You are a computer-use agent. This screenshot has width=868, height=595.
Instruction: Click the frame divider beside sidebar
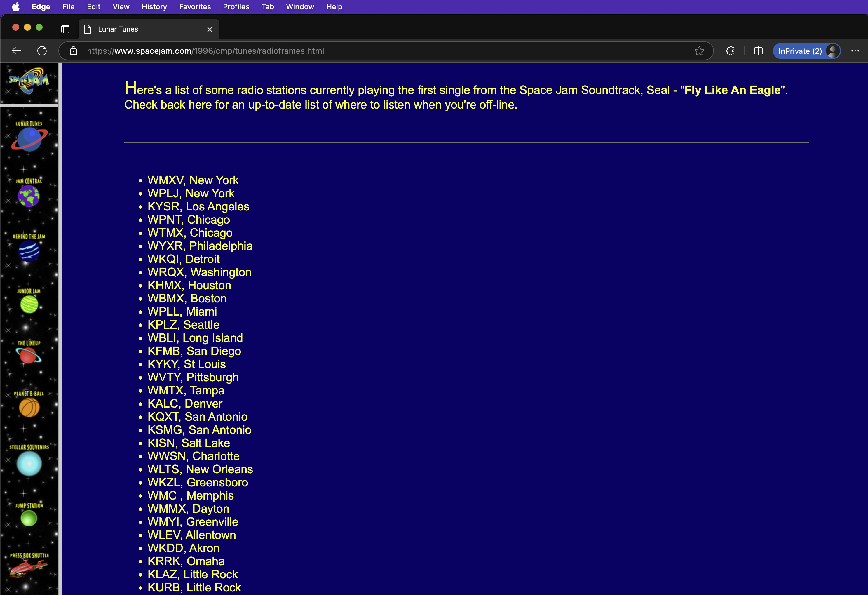pos(60,329)
